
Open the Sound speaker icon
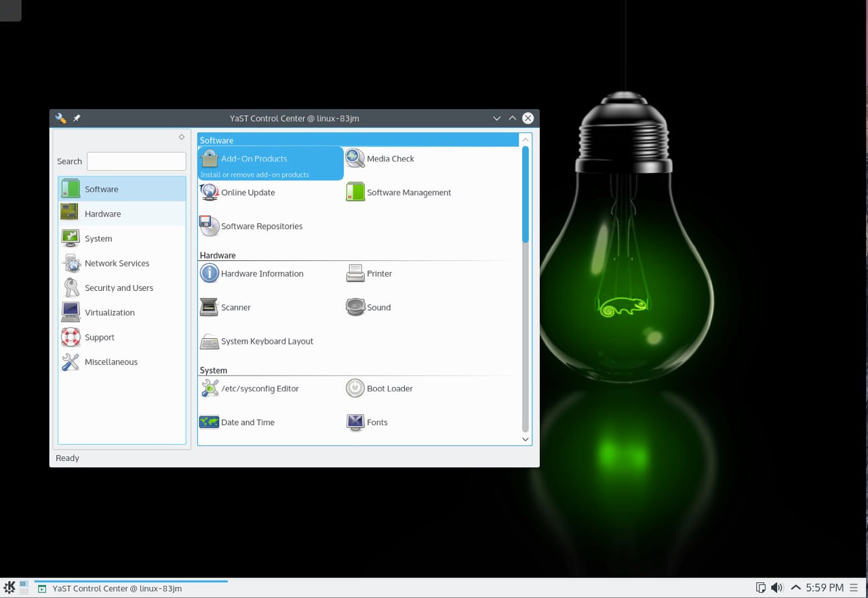355,307
